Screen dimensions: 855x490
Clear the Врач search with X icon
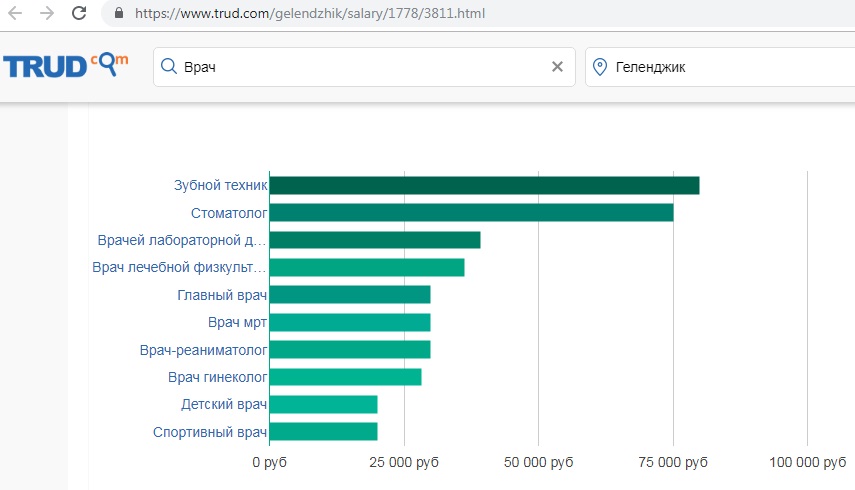[557, 66]
